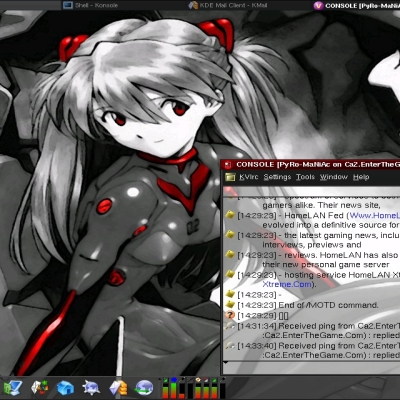Open the blue home folder panel icon
The height and width of the screenshot is (400, 400).
[x=65, y=388]
